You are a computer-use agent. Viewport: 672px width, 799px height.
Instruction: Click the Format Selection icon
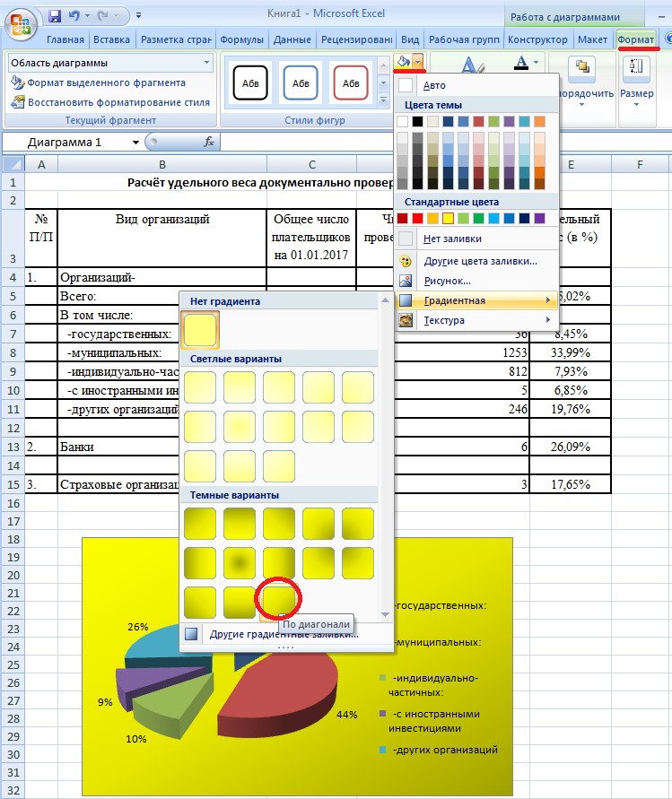point(18,83)
